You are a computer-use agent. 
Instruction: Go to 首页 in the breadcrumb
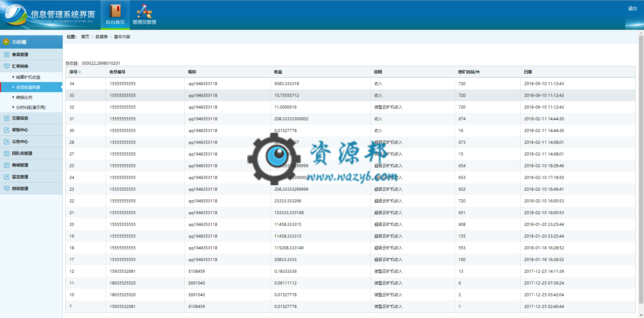click(x=85, y=37)
